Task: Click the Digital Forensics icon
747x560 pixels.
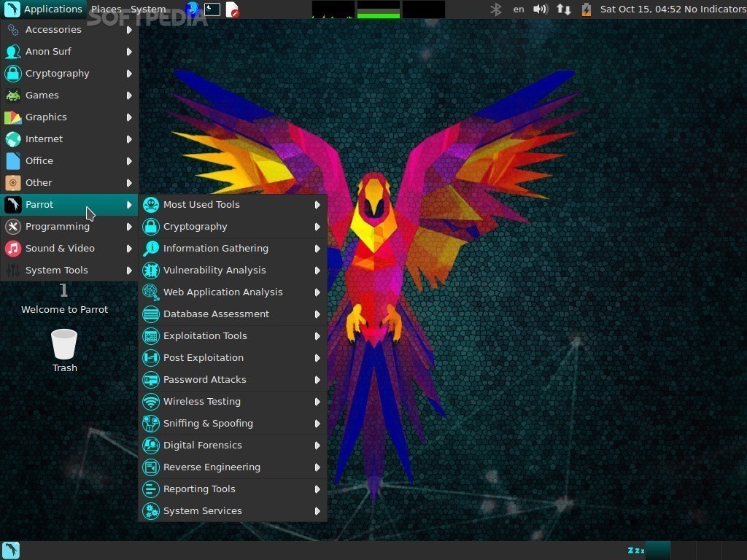Action: (x=151, y=446)
